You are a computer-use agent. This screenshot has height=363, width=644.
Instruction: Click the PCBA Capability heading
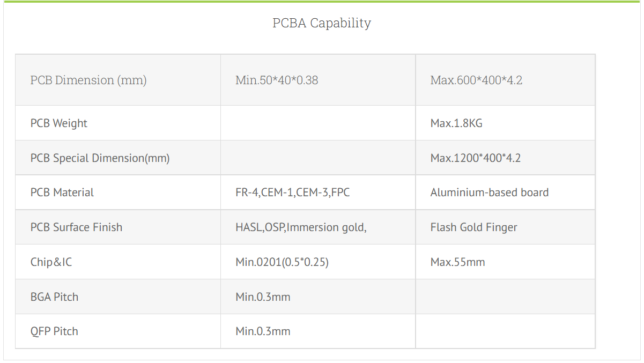pyautogui.click(x=322, y=23)
